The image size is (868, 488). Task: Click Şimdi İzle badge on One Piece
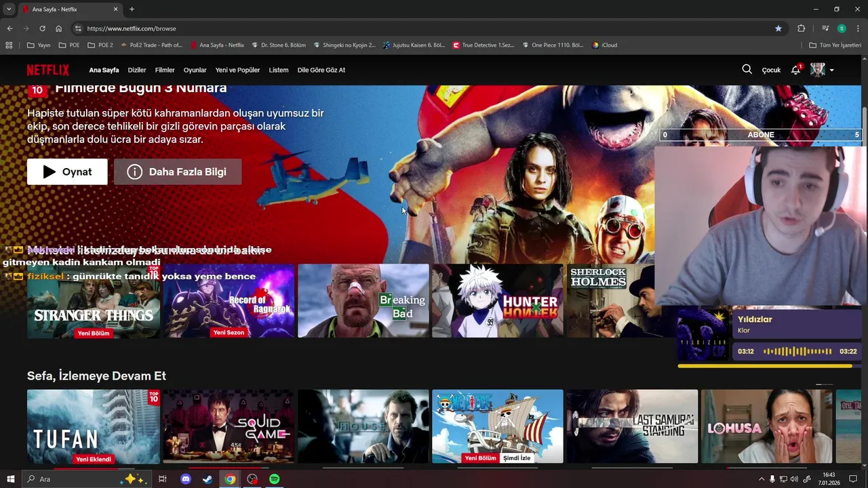pos(517,458)
